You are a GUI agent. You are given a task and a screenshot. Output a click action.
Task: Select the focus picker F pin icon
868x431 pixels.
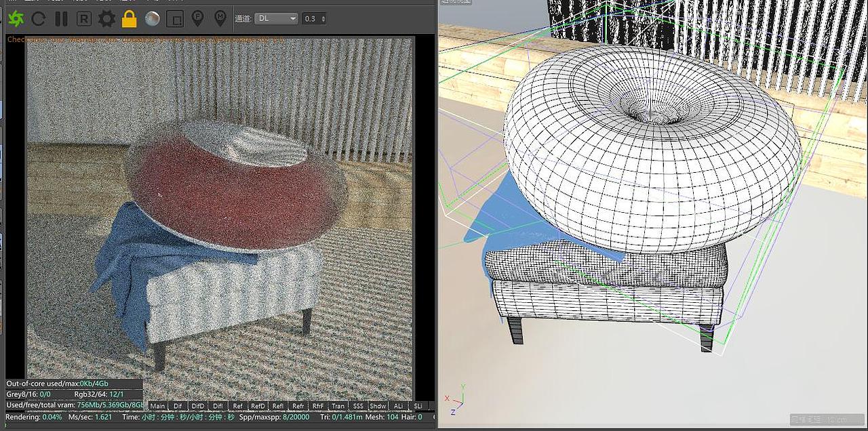(x=197, y=19)
